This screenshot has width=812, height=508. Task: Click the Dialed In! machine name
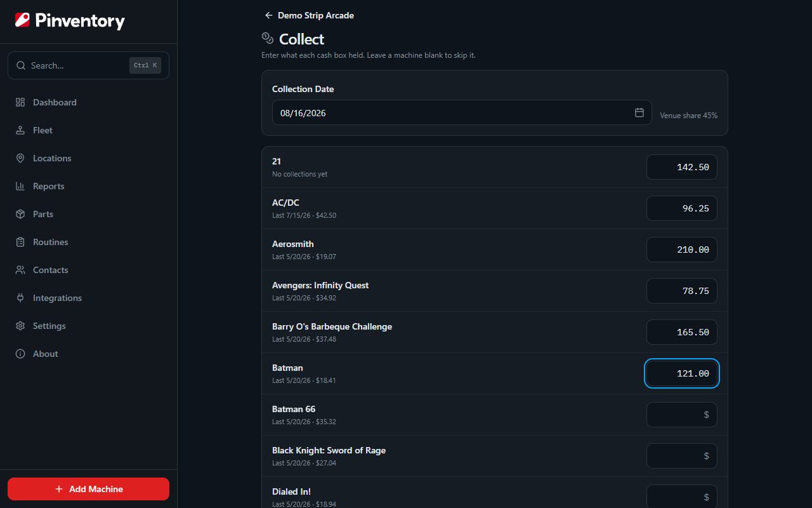click(x=292, y=491)
